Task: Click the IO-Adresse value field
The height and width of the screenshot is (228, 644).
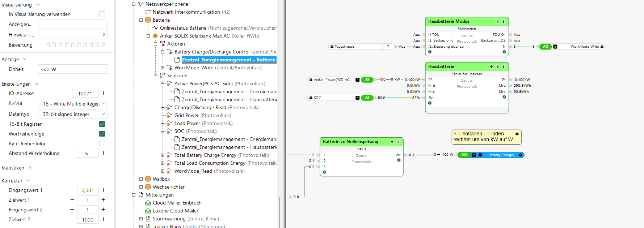Action: [85, 93]
